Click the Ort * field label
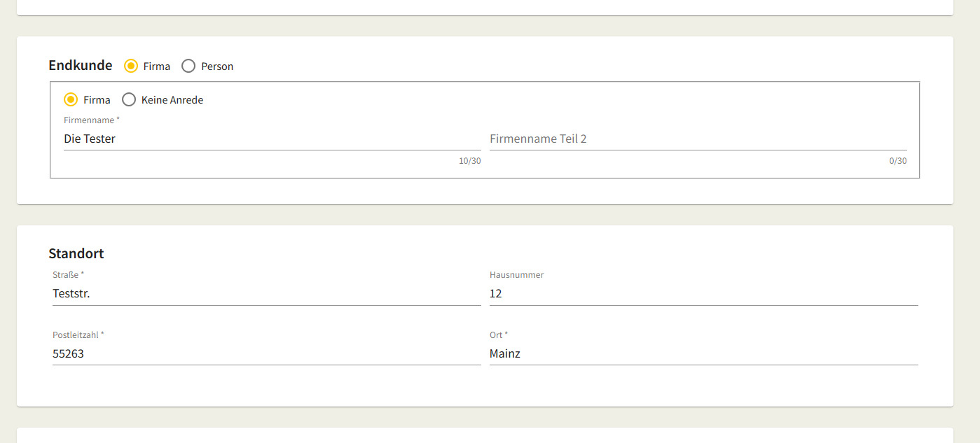Screen dimensions: 980x443 click(x=499, y=335)
